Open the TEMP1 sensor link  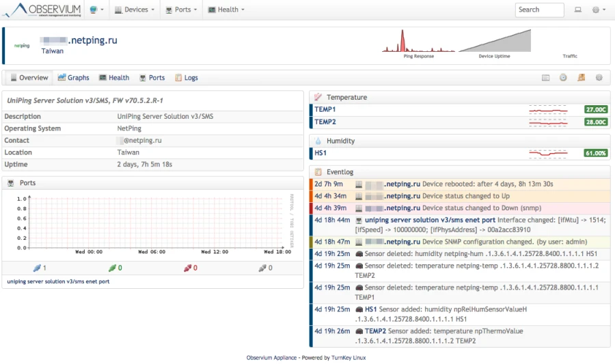point(325,109)
